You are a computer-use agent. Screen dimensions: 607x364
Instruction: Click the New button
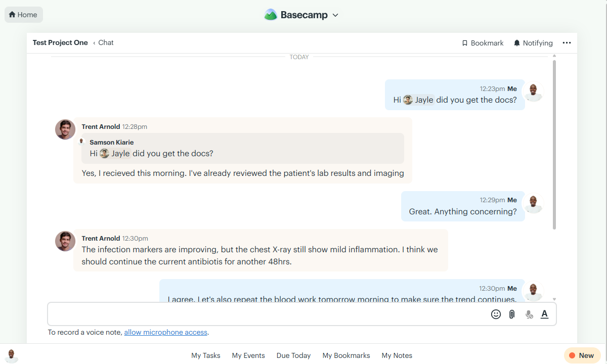(x=582, y=355)
